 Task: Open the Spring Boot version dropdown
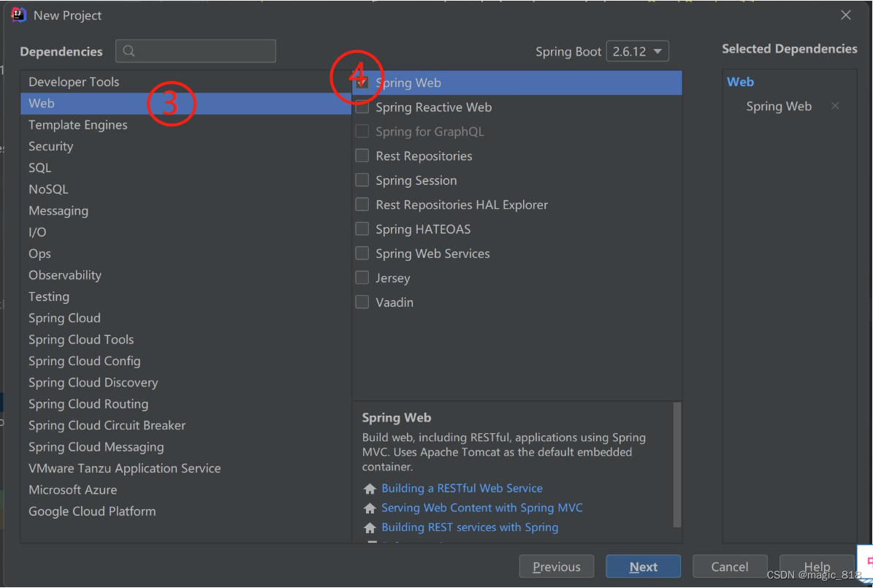(637, 52)
